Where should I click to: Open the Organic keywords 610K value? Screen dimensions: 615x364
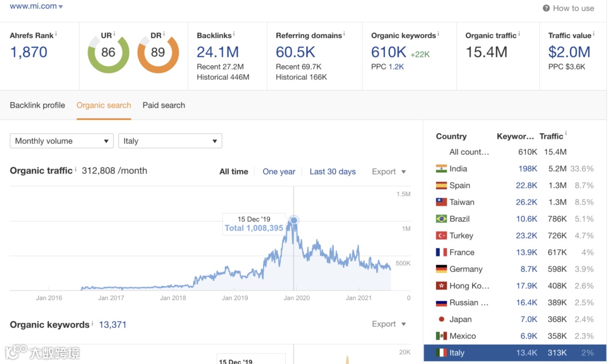pos(389,52)
